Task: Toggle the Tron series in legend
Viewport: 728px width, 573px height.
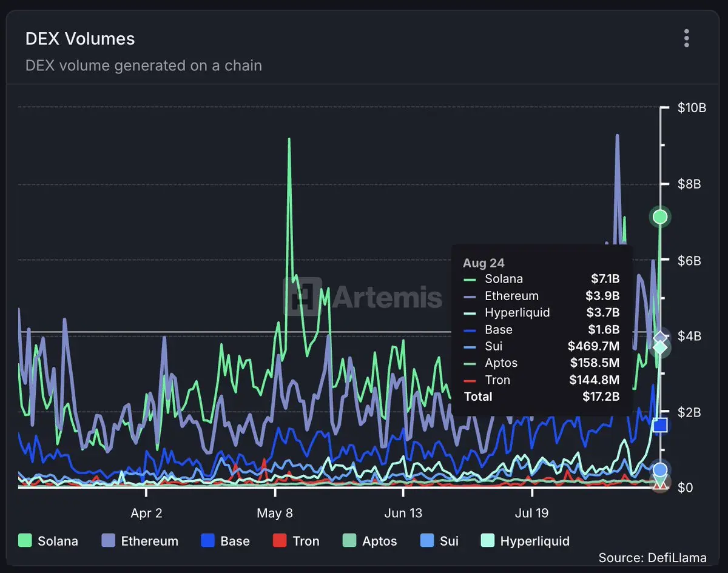Action: (x=296, y=541)
